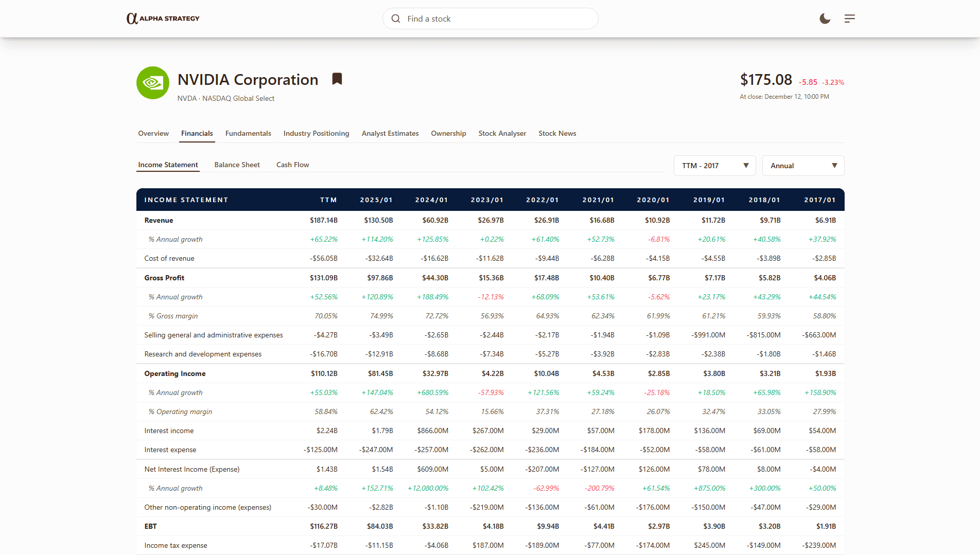Click inside the Find a stock search field
Viewport: 980px width, 555px height.
489,19
